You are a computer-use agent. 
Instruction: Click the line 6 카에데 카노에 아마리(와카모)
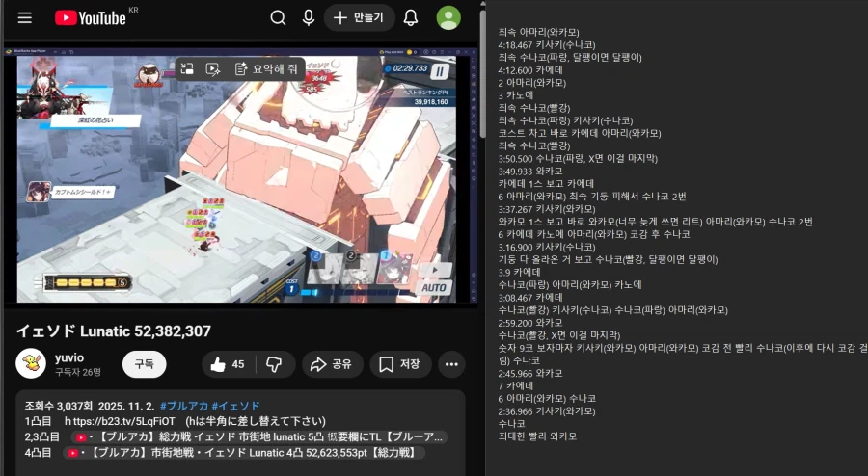pyautogui.click(x=594, y=234)
